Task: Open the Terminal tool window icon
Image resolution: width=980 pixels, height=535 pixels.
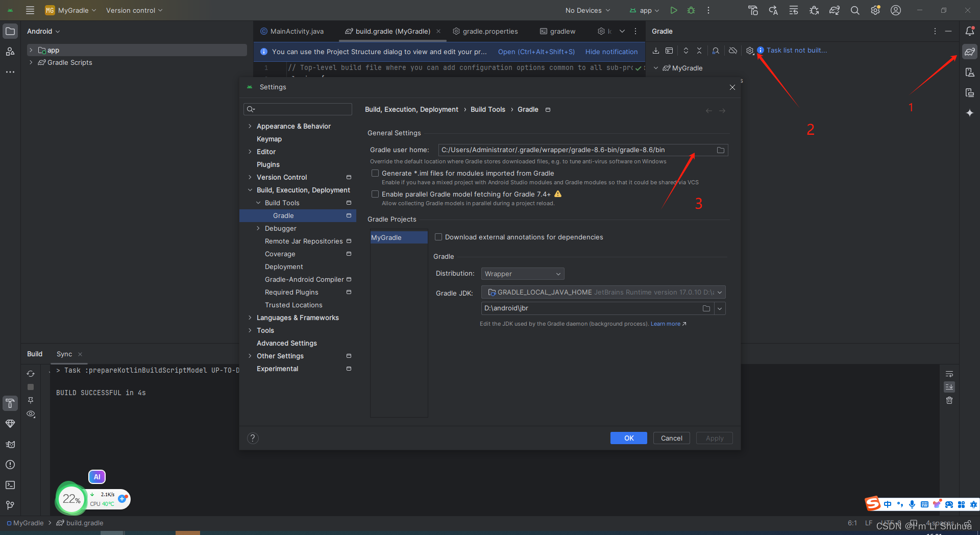Action: [10, 485]
